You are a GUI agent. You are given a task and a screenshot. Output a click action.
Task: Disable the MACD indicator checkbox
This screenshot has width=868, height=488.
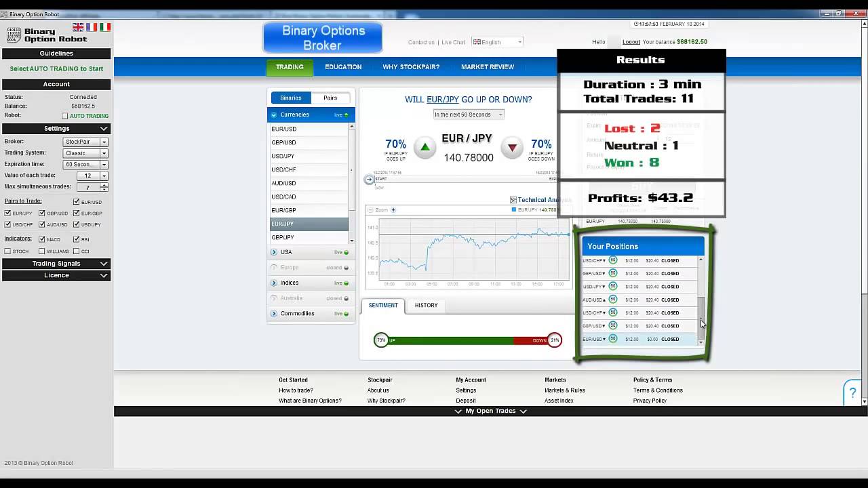click(42, 239)
